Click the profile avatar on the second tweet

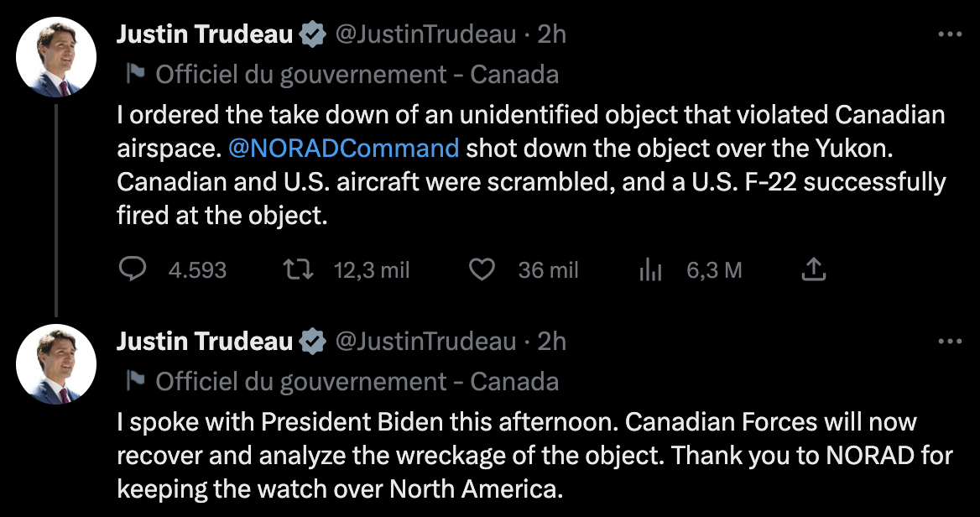[55, 365]
